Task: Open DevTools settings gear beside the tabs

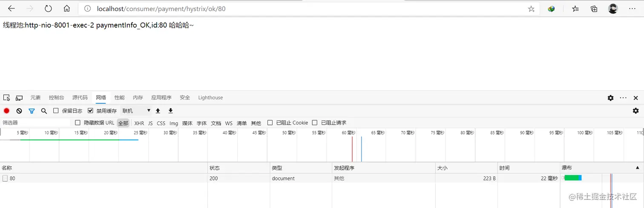Action: click(x=610, y=98)
